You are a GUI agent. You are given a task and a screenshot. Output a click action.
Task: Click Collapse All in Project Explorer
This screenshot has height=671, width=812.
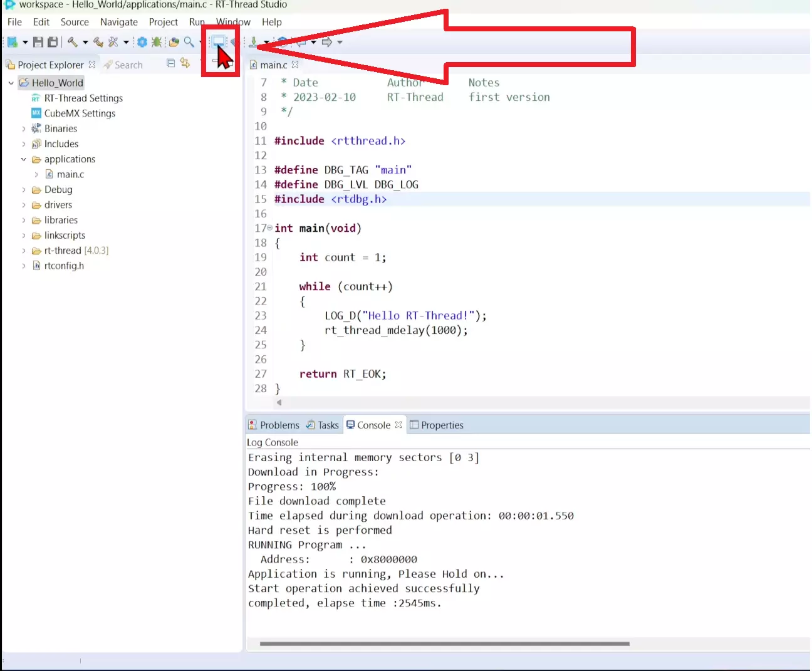pos(170,63)
